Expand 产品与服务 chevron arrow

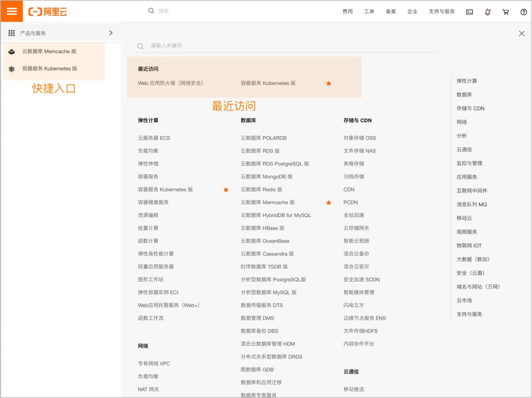pyautogui.click(x=111, y=33)
